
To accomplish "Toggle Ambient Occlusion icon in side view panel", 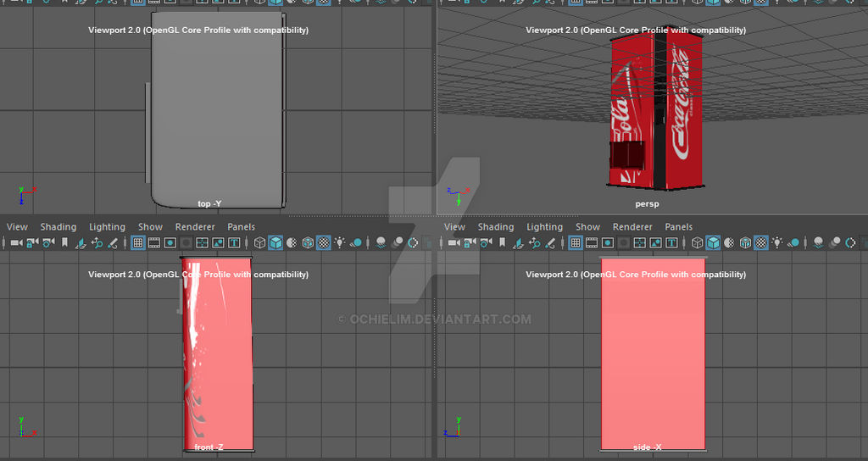I will [x=819, y=242].
